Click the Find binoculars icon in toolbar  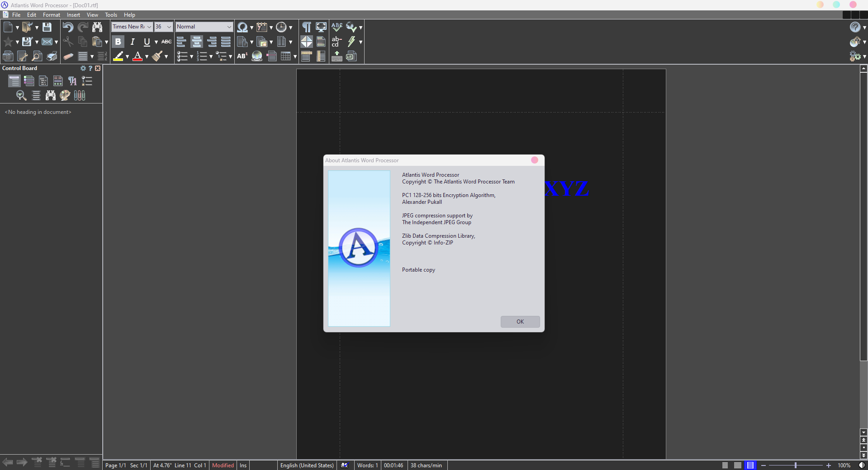coord(97,27)
